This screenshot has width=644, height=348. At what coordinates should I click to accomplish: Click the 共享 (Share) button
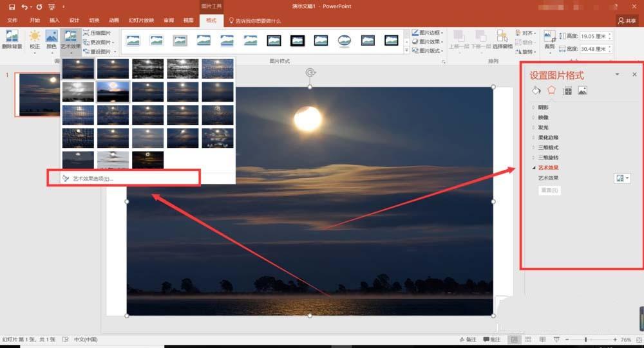627,21
